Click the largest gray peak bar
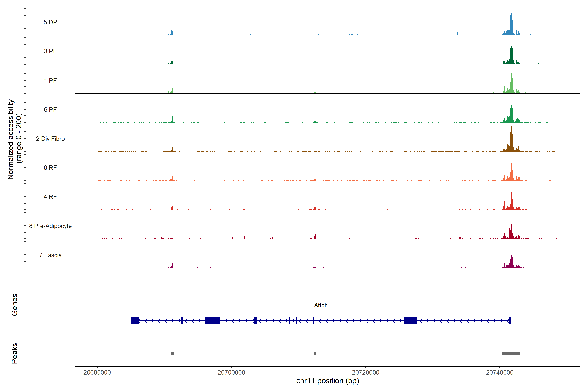Screen dimensions: 588x392 (x=511, y=353)
